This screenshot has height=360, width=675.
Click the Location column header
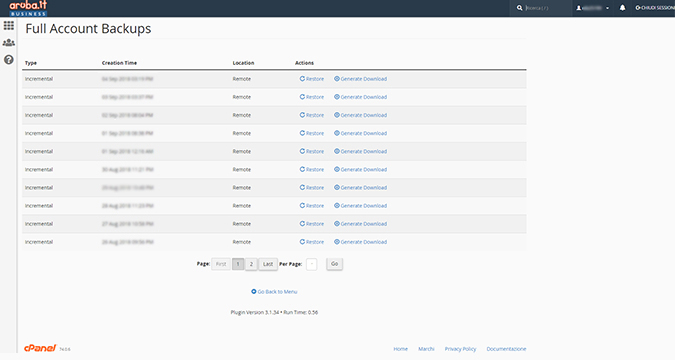click(x=243, y=63)
